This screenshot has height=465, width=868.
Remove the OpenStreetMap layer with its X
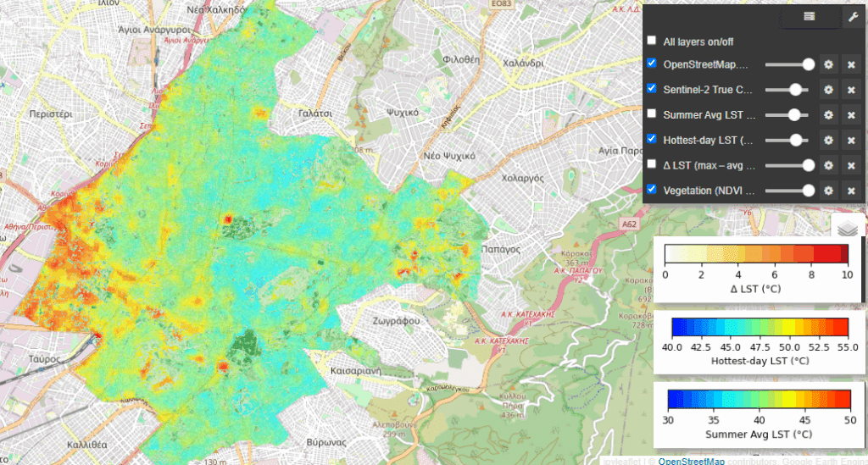pyautogui.click(x=851, y=64)
